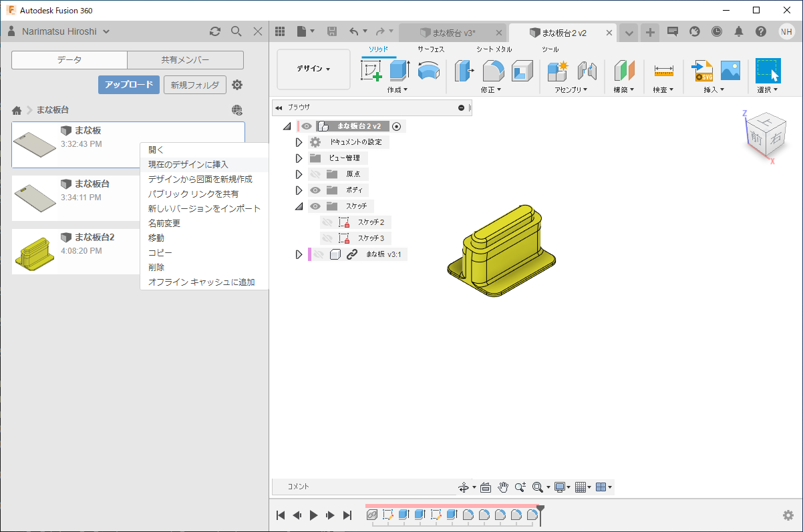Click the timeline end marker
Screen dimensions: 803x532
540,510
